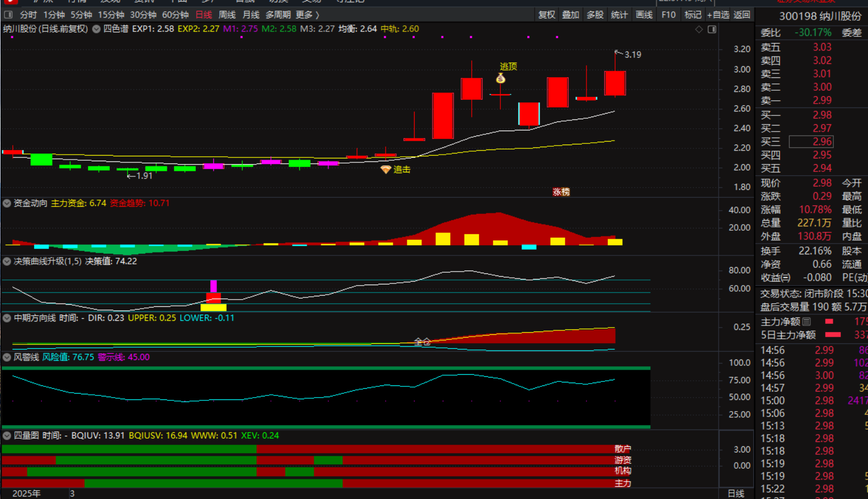Toggle the left sidebar panel icon
The height and width of the screenshot is (499, 868).
point(8,15)
